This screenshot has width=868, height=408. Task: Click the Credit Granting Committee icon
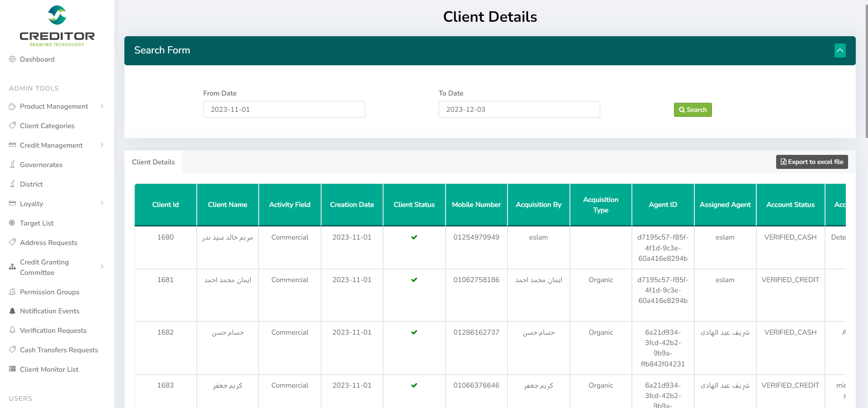point(12,267)
